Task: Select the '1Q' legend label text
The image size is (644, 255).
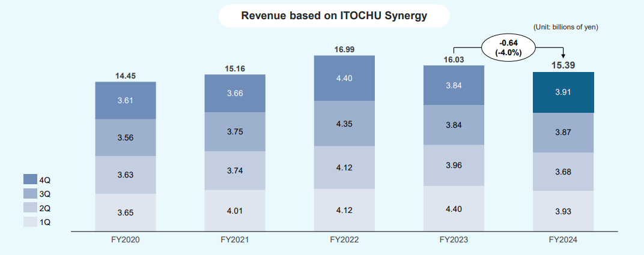Action: (x=45, y=223)
